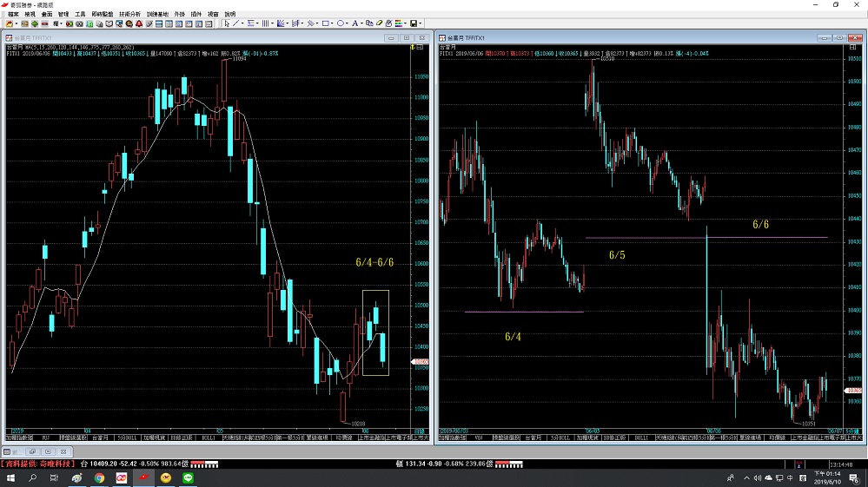The height and width of the screenshot is (487, 868).
Task: Select the arrow pointer tool
Action: pyautogui.click(x=226, y=23)
